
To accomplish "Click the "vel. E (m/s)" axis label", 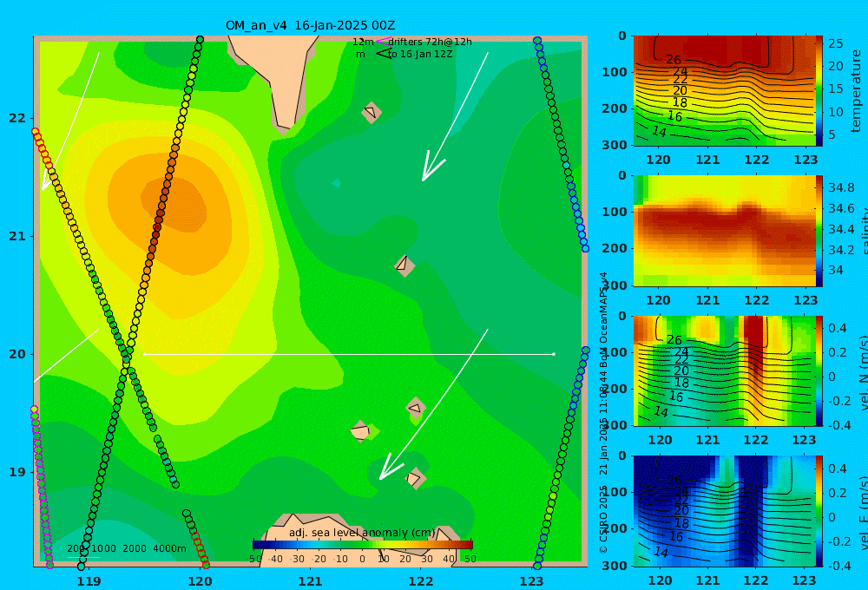I will [863, 512].
